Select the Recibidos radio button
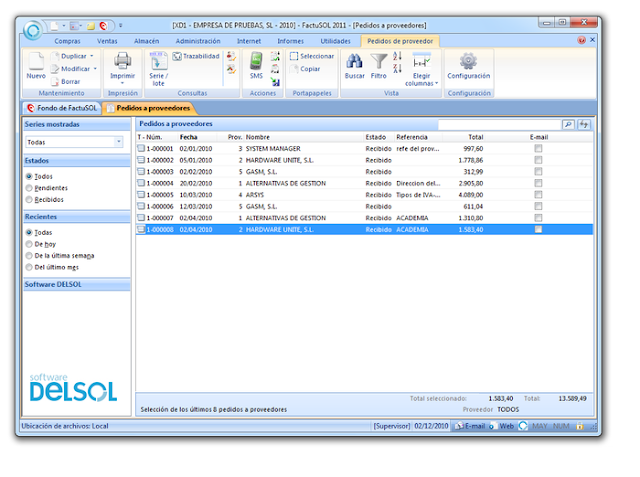Viewport: 640px width, 477px height. [x=29, y=200]
